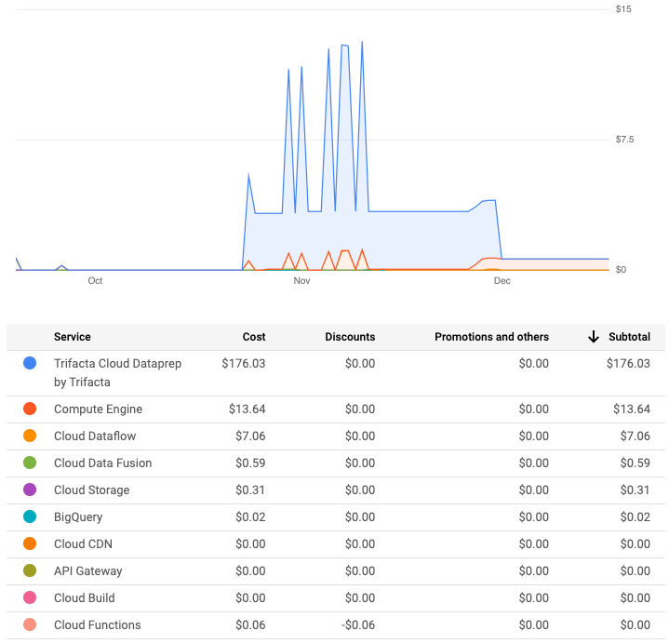The height and width of the screenshot is (644, 669).
Task: Click the $7.06 cost for Cloud Dataflow
Action: click(x=250, y=436)
